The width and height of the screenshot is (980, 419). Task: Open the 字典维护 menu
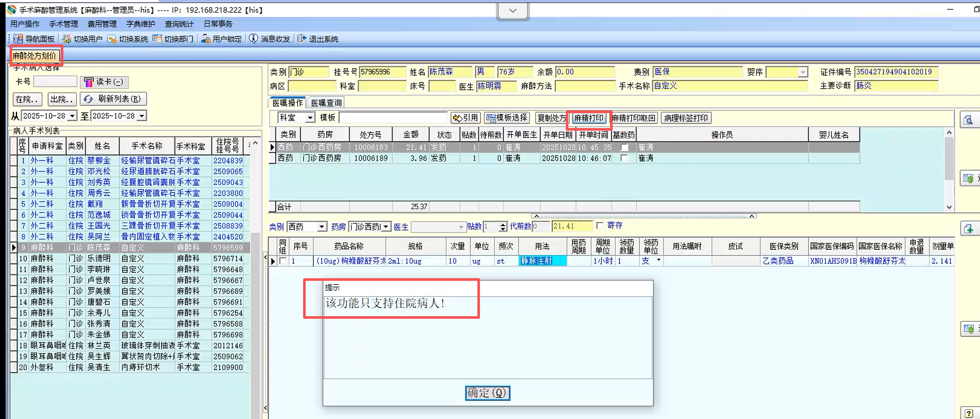140,24
